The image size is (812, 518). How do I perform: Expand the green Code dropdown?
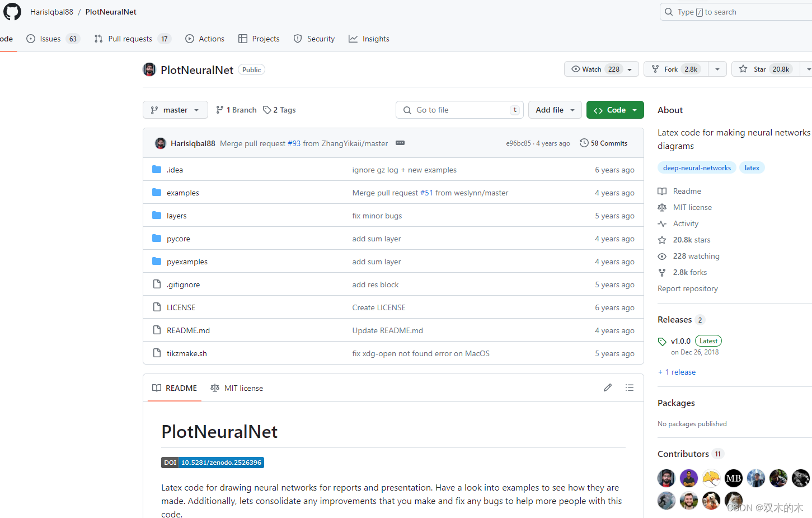click(x=615, y=110)
